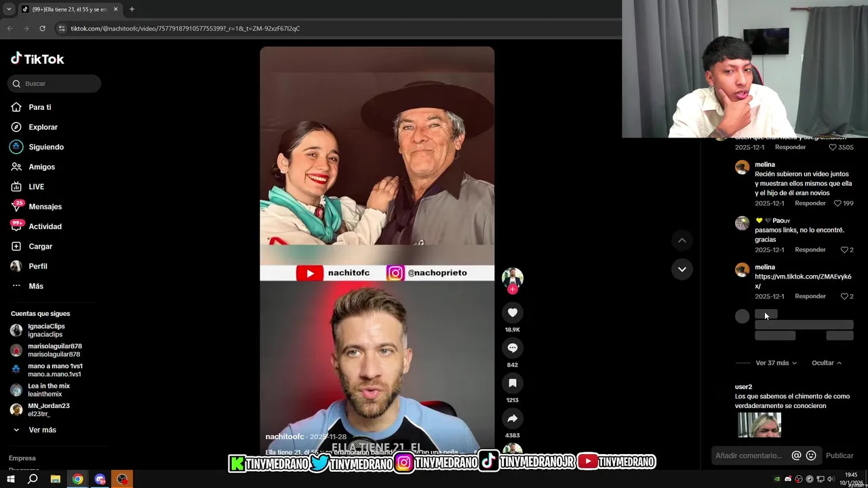Open nachitoofc's avatar beside the video

[x=512, y=278]
